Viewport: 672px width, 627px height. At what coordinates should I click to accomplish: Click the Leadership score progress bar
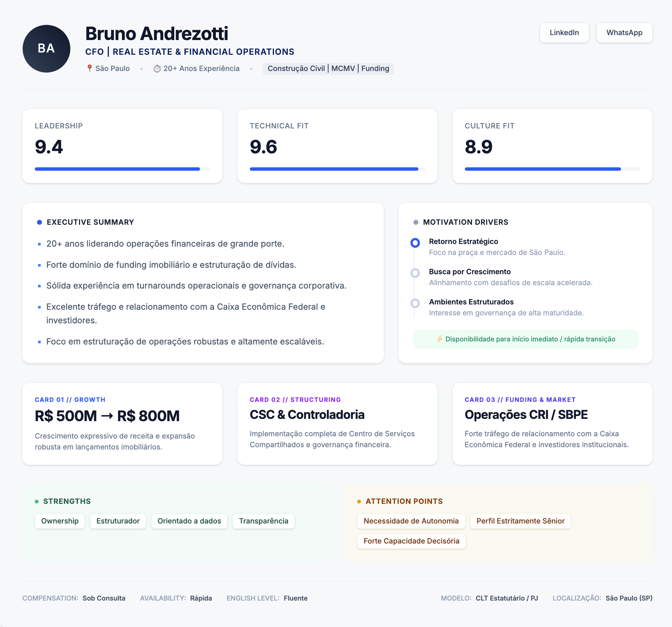(x=122, y=169)
